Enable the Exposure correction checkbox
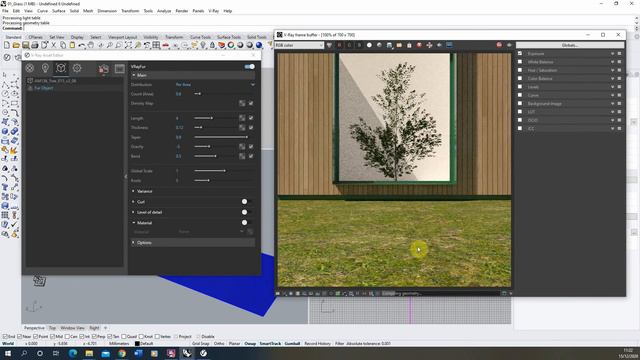The image size is (640, 360). [x=520, y=53]
